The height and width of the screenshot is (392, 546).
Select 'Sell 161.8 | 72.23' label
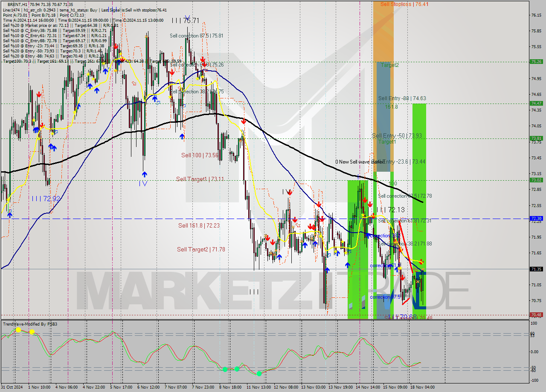(199, 225)
